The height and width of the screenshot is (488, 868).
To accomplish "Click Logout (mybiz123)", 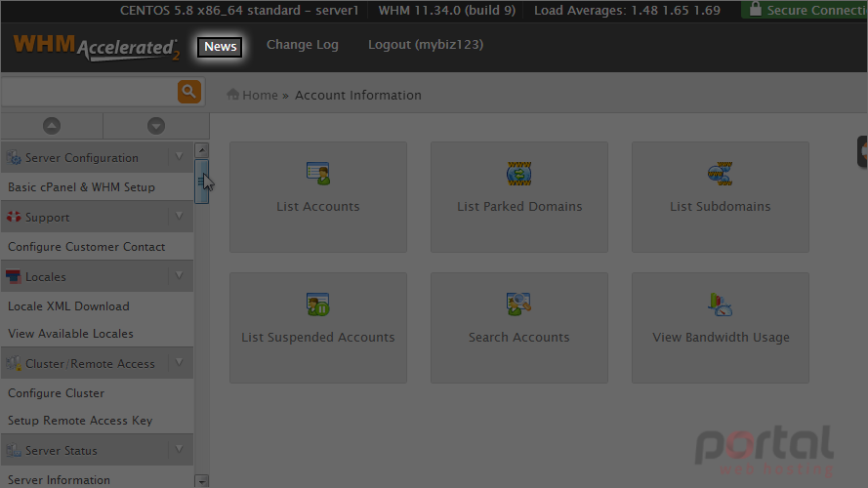I will click(x=426, y=45).
